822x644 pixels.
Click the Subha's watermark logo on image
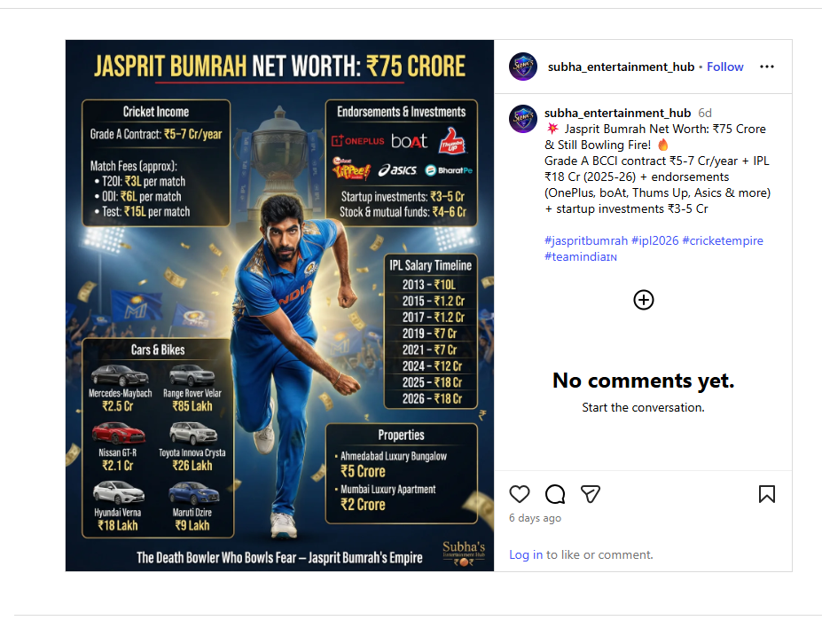tap(464, 554)
